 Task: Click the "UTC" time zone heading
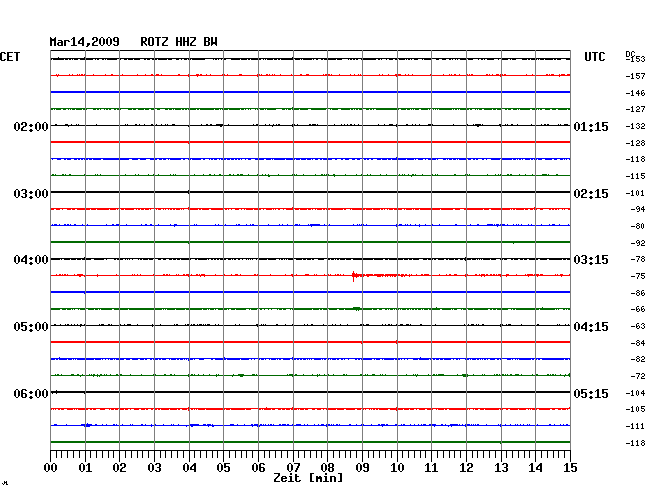[x=594, y=57]
